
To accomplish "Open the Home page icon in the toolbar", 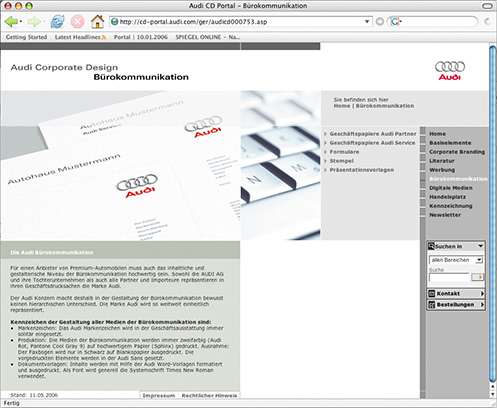I will (97, 22).
